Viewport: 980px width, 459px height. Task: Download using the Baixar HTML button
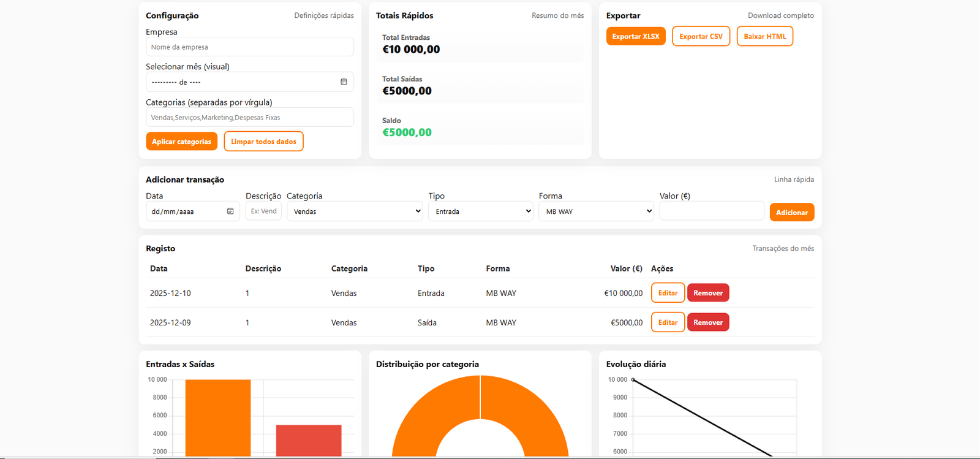[764, 36]
